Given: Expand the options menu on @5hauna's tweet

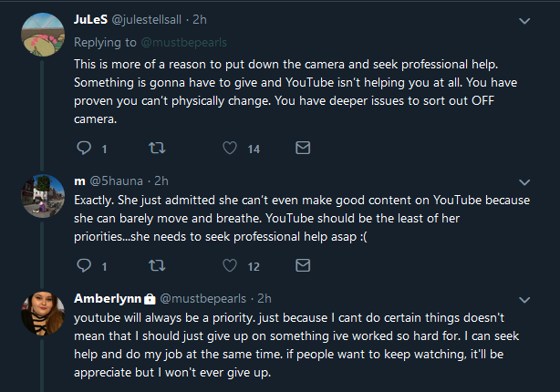Looking at the screenshot, I should pyautogui.click(x=524, y=182).
